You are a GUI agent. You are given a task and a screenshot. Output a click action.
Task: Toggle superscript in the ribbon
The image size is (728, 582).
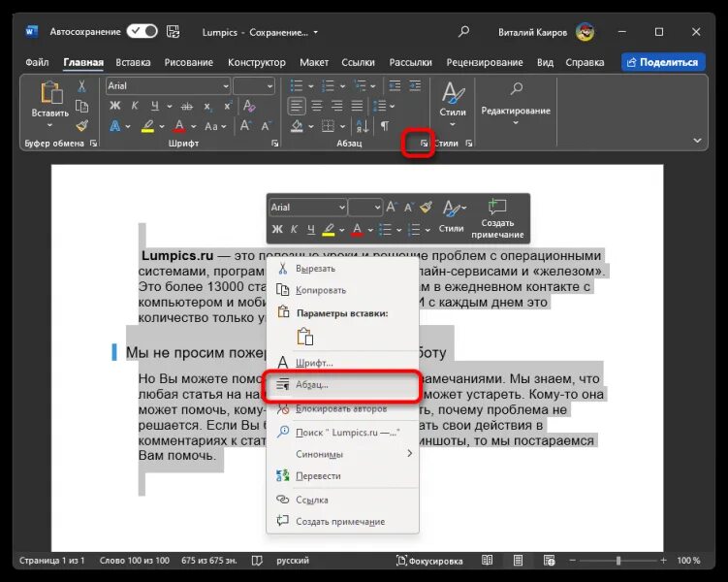click(228, 106)
